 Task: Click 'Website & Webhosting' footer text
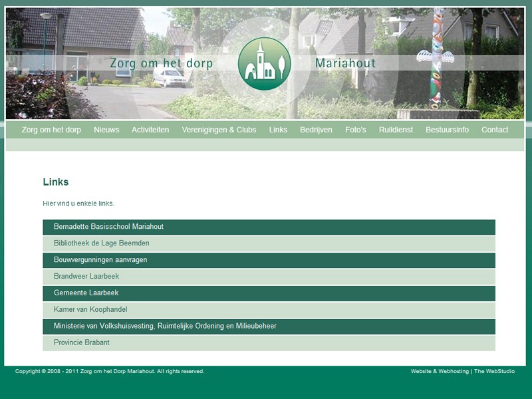[440, 371]
